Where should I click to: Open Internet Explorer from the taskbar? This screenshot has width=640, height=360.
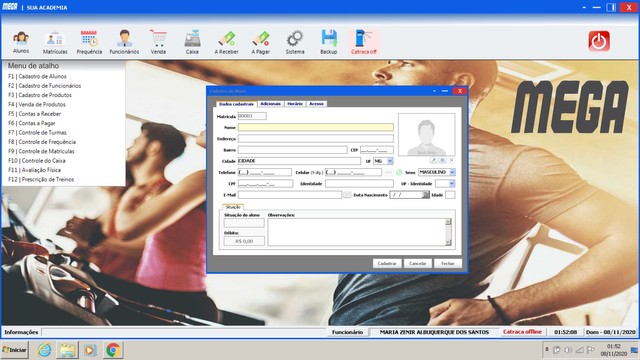click(44, 350)
